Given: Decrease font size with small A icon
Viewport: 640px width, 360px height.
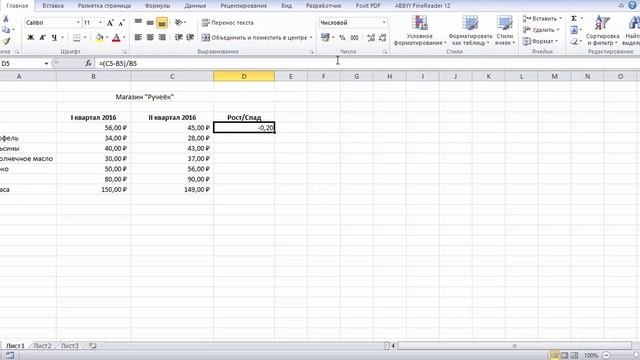Looking at the screenshot, I should click(121, 23).
